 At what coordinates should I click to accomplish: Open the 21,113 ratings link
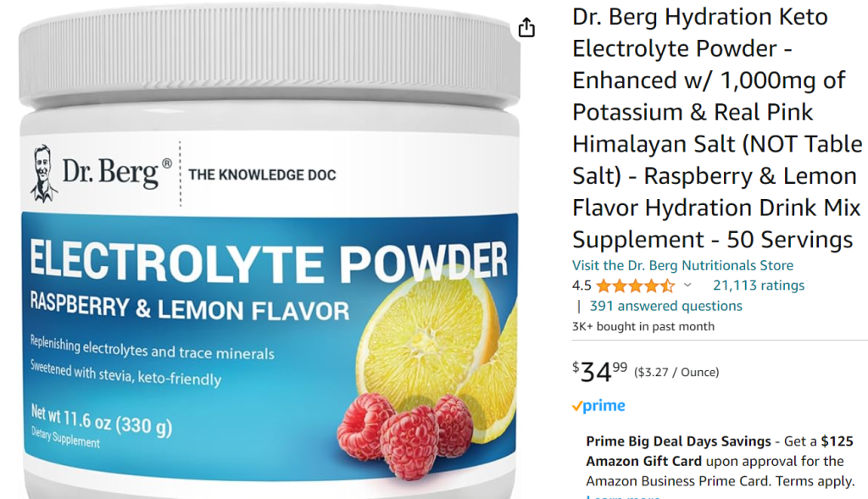pos(759,286)
